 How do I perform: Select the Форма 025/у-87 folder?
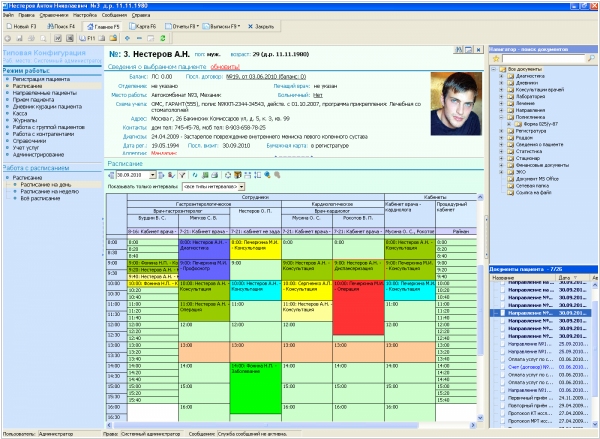coord(541,124)
